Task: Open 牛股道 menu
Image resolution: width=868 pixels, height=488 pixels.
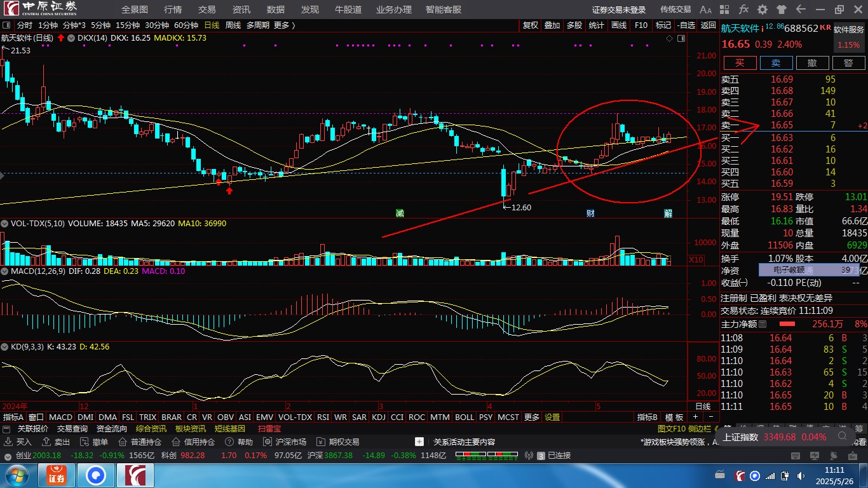Action: [x=348, y=10]
